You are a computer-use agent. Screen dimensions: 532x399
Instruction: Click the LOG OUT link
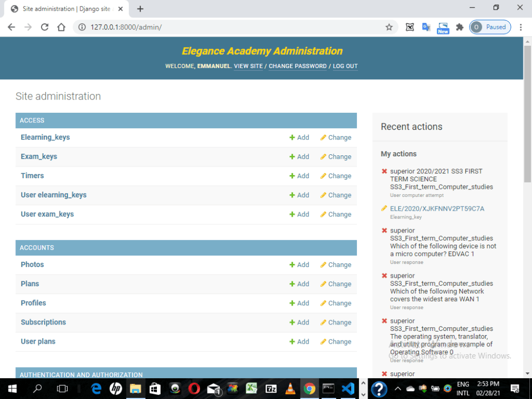click(345, 66)
